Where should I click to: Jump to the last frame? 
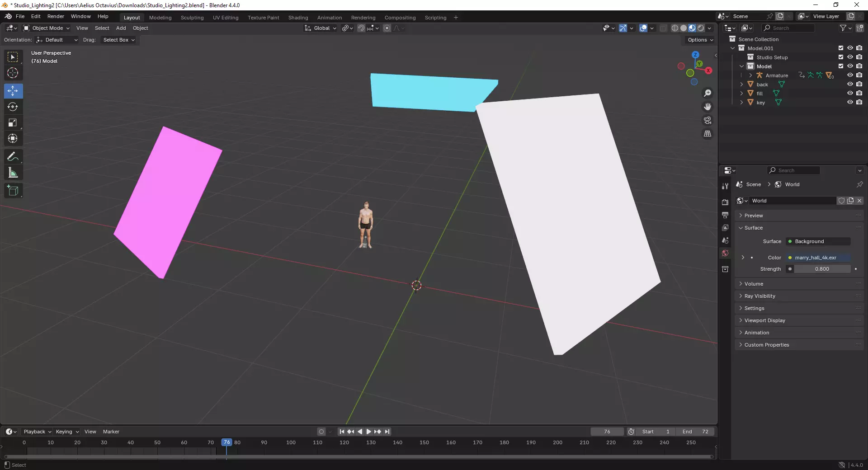(x=387, y=432)
